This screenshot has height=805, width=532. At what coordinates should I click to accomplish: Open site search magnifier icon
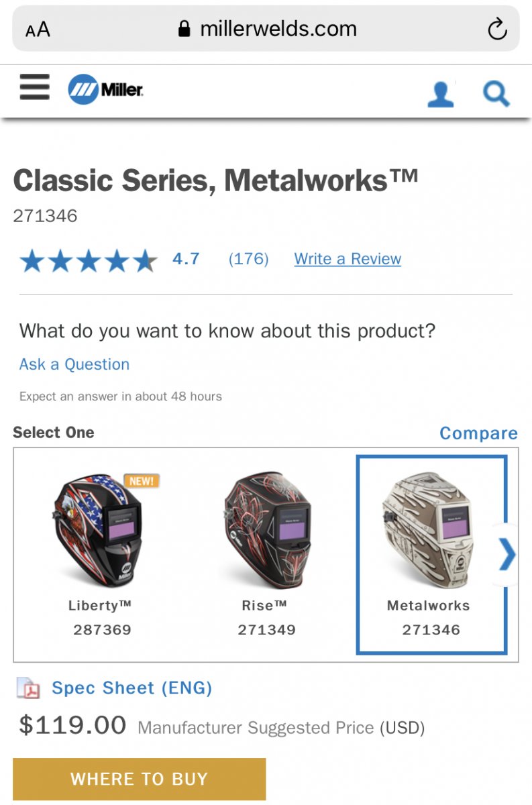[x=496, y=94]
